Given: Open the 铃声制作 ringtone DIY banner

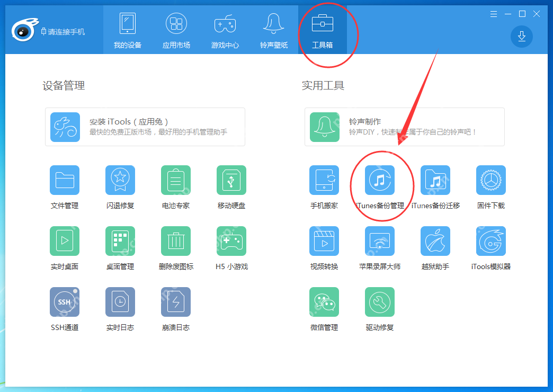Looking at the screenshot, I should (405, 127).
